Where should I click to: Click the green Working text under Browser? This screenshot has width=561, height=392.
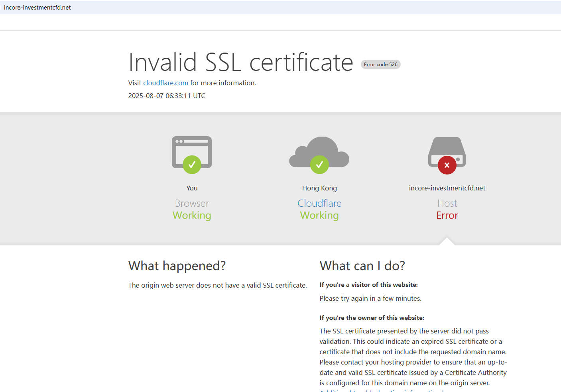pyautogui.click(x=192, y=216)
